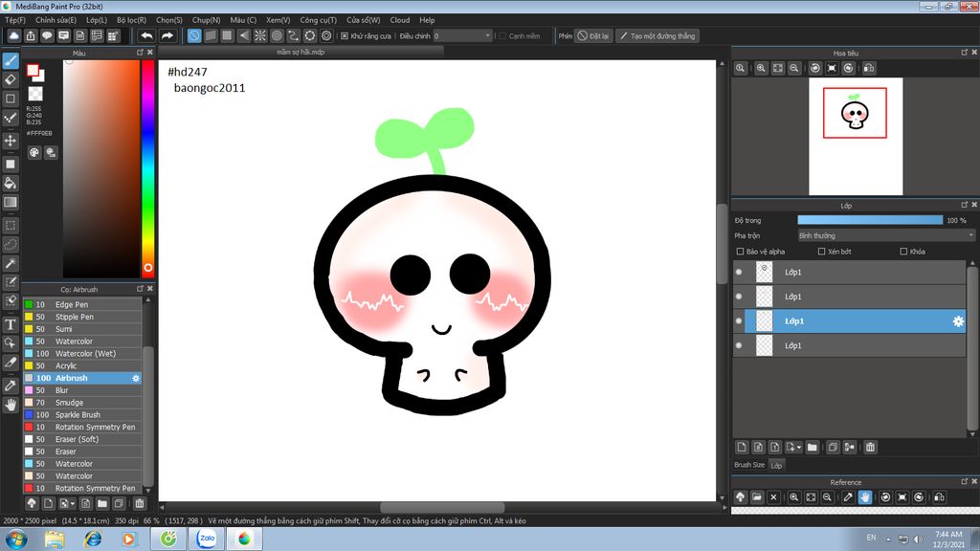
Task: Zoom in using the Hoa tiêu navigator panel
Action: pyautogui.click(x=761, y=68)
